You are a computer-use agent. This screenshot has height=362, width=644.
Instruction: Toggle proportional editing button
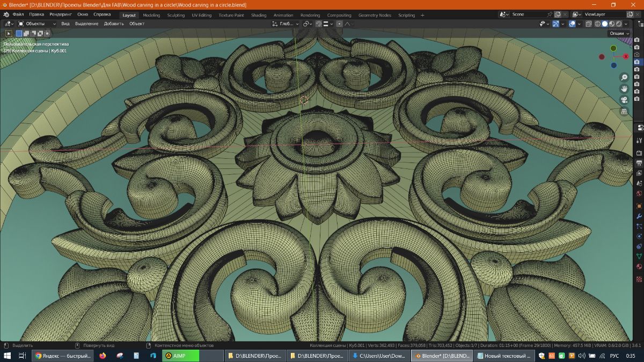coord(339,24)
